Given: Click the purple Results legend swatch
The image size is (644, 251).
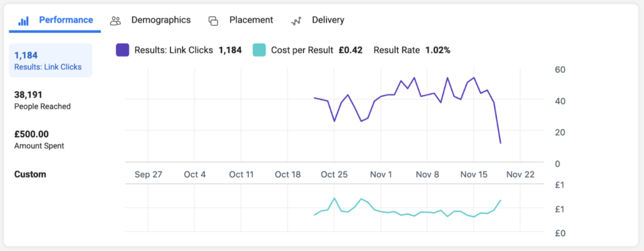Looking at the screenshot, I should (x=123, y=50).
